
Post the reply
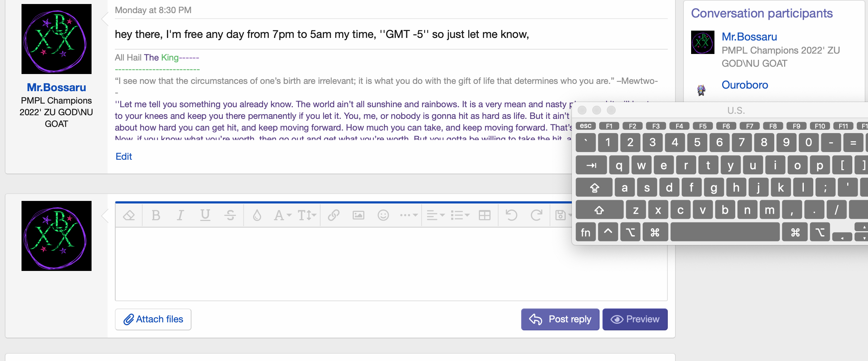(560, 319)
